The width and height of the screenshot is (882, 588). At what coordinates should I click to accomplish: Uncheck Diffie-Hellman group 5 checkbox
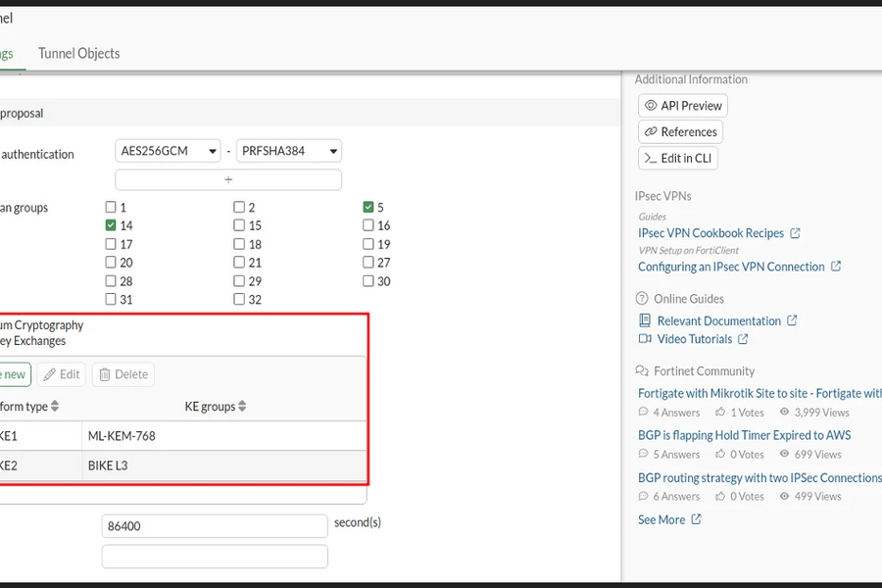tap(367, 207)
